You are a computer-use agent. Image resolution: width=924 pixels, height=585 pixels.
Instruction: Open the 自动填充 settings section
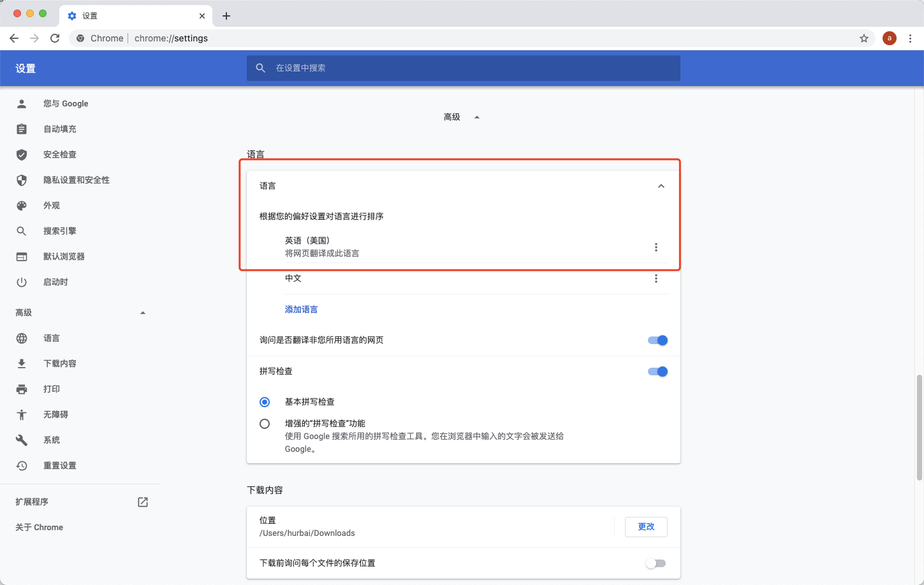[59, 129]
